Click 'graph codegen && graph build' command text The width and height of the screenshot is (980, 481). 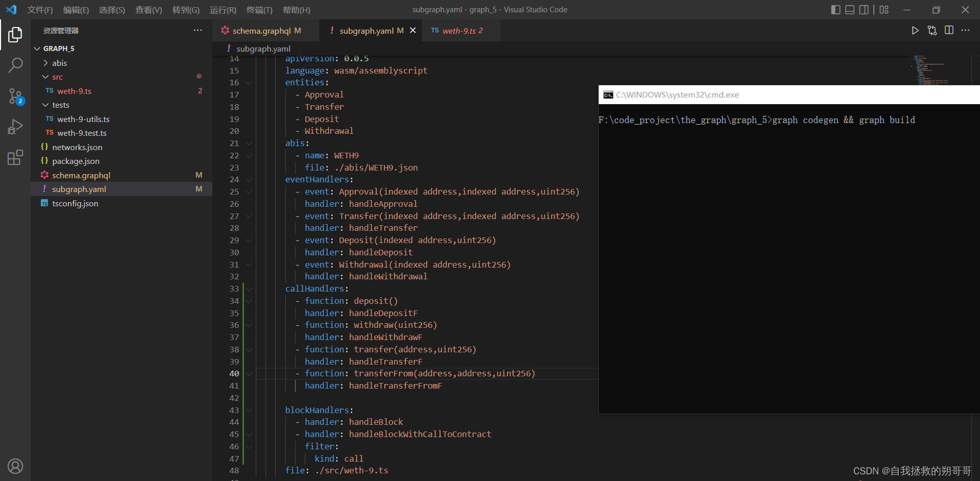click(x=844, y=120)
